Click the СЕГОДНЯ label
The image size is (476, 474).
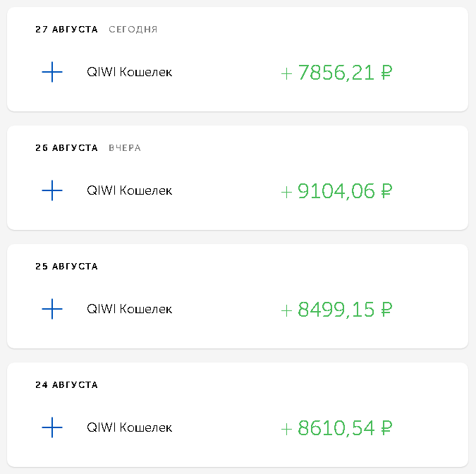(133, 30)
